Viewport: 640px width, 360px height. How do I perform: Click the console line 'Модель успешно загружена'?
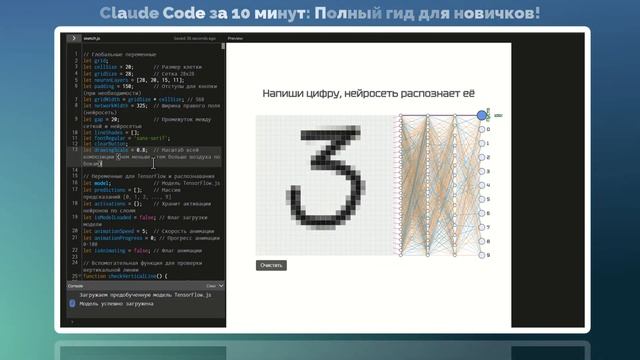[x=116, y=304]
